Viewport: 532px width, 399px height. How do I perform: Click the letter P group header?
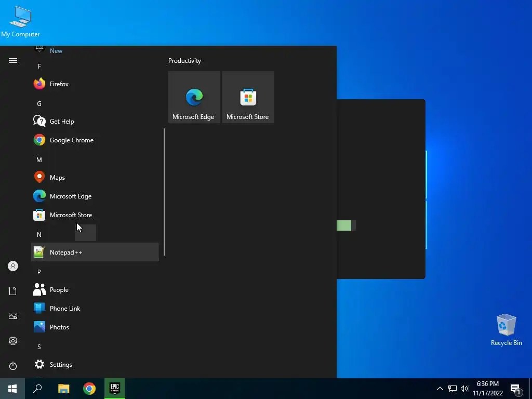(x=39, y=272)
